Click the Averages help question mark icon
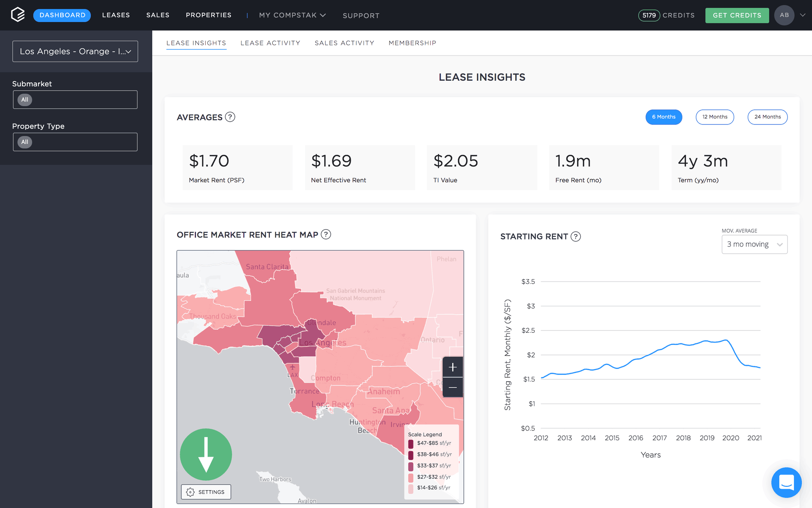The image size is (812, 508). (x=230, y=117)
